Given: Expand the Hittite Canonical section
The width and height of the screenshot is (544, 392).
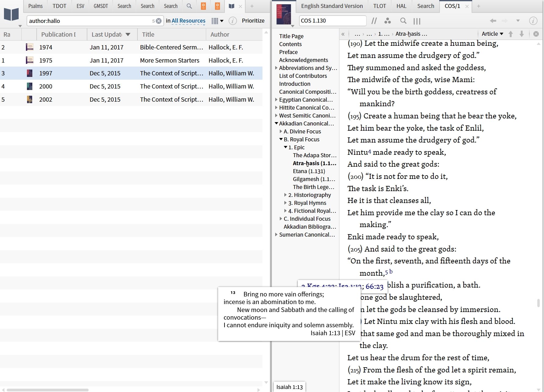Looking at the screenshot, I should (x=276, y=107).
